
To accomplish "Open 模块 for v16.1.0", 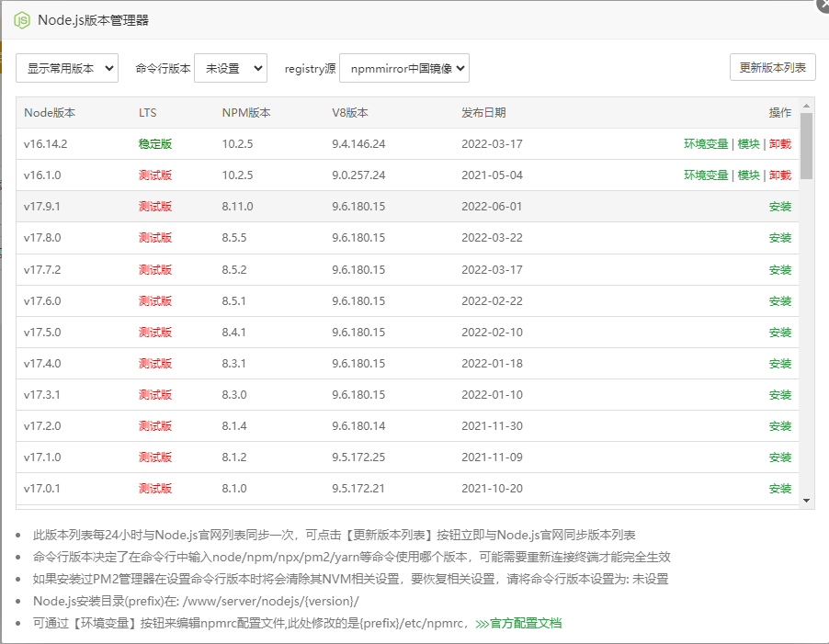I will [x=748, y=175].
